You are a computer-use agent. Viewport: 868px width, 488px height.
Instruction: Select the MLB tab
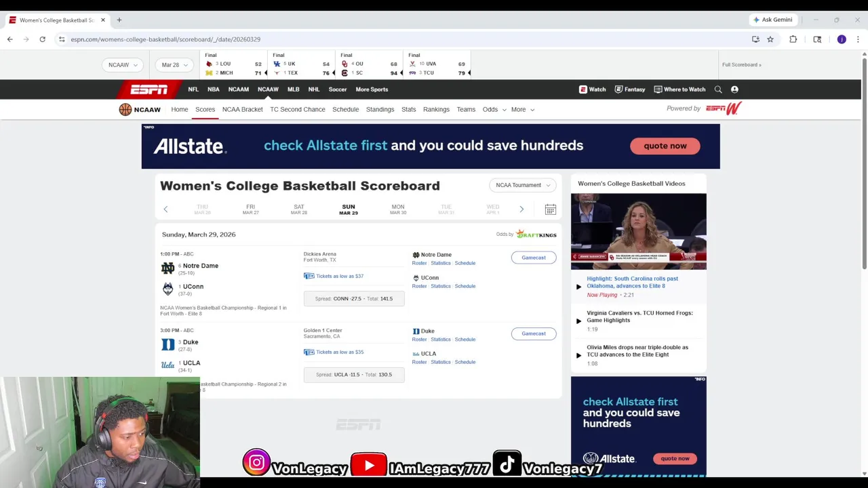[294, 89]
